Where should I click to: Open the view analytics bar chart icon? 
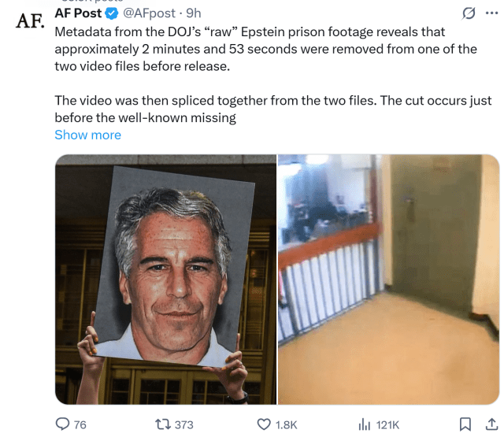point(365,424)
